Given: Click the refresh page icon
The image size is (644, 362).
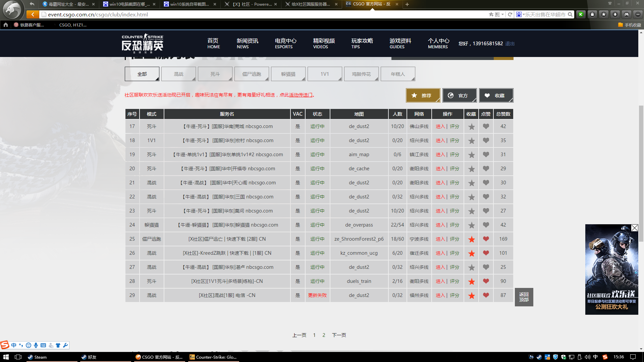Looking at the screenshot, I should [x=510, y=14].
